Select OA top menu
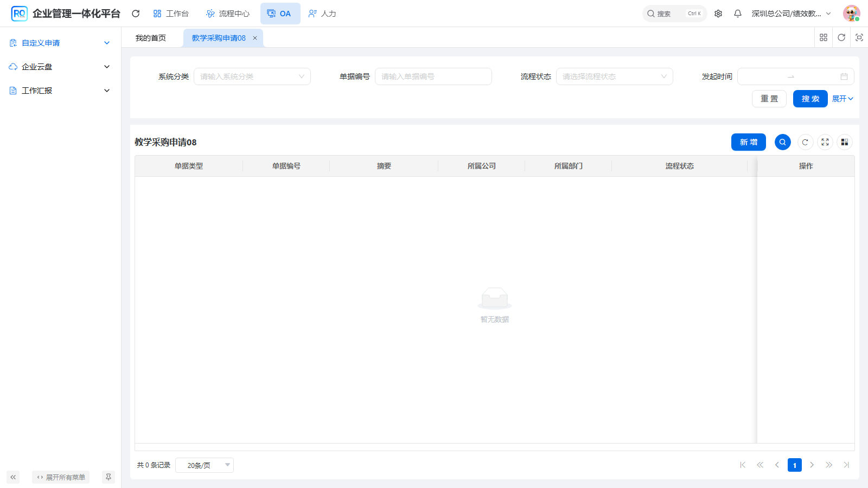Viewport: 868px width, 488px height. pos(280,14)
